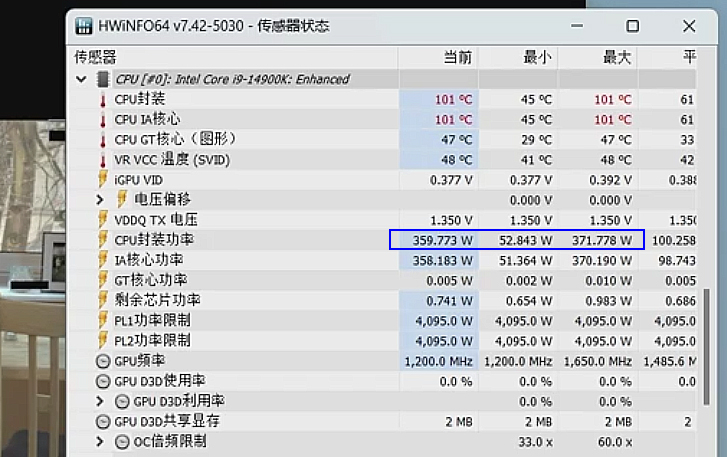
Task: Click the 当前 column header
Action: point(457,57)
